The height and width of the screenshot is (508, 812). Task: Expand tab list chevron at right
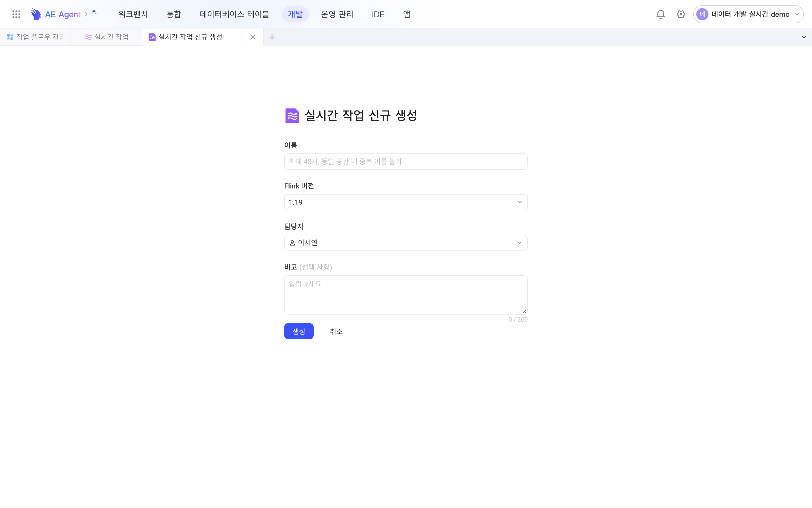(804, 37)
